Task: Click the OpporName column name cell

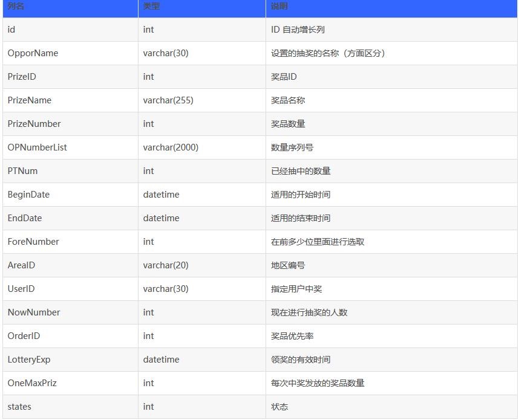Action: coord(33,53)
